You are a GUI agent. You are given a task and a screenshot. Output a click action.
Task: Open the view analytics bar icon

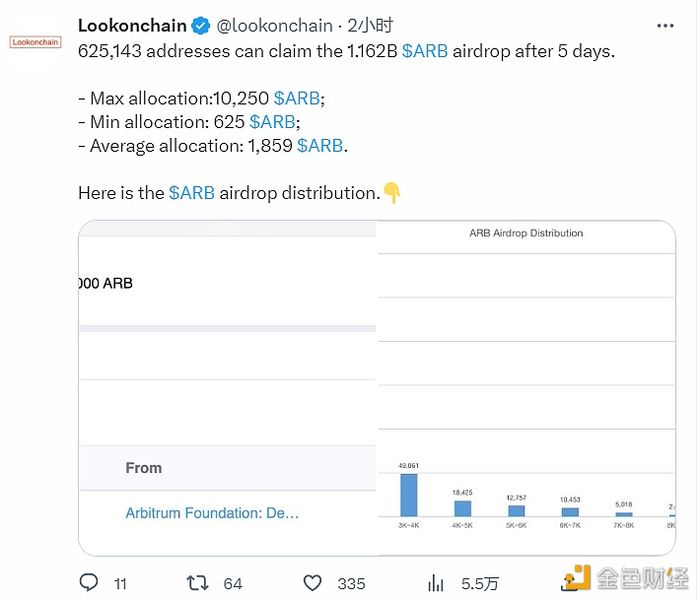pyautogui.click(x=434, y=582)
